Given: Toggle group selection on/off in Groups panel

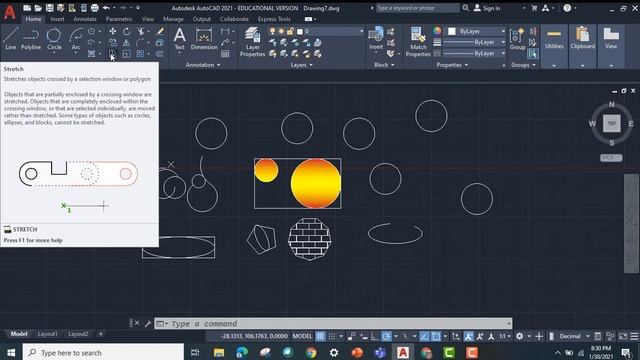Looking at the screenshot, I should (532, 53).
